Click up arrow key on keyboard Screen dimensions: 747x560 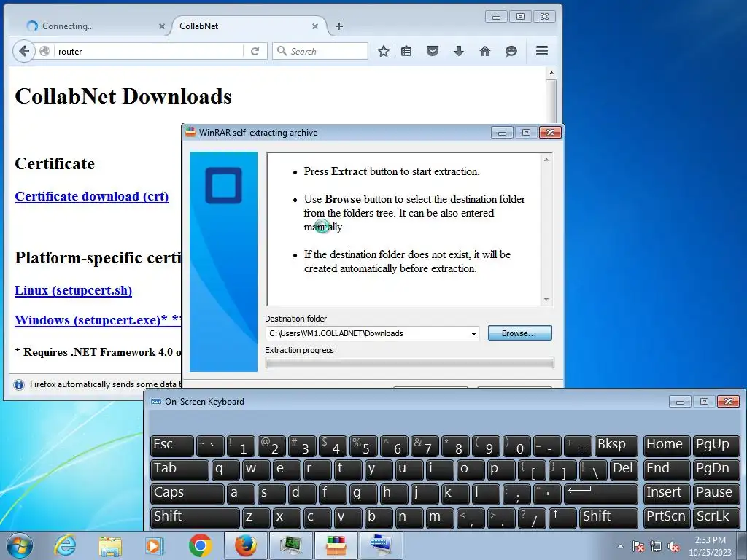point(562,518)
